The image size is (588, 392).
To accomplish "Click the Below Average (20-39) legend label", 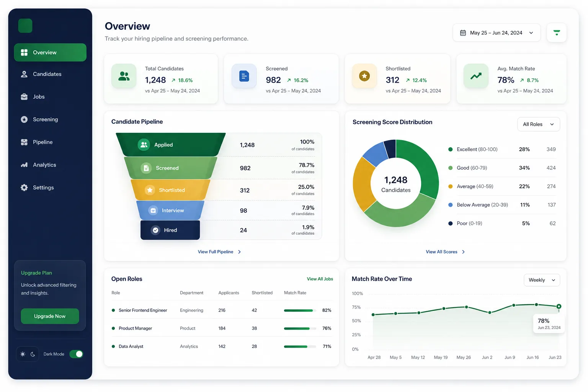I will pos(482,205).
